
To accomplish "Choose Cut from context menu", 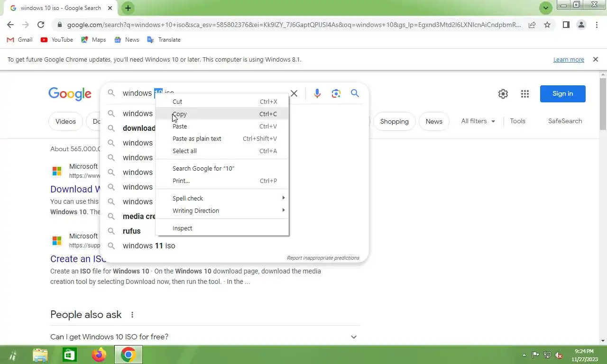I will point(222,101).
